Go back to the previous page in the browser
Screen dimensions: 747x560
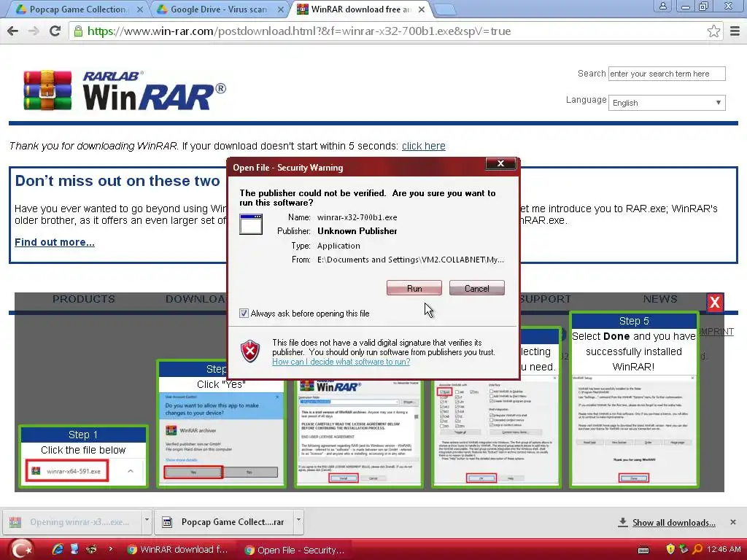click(x=13, y=31)
